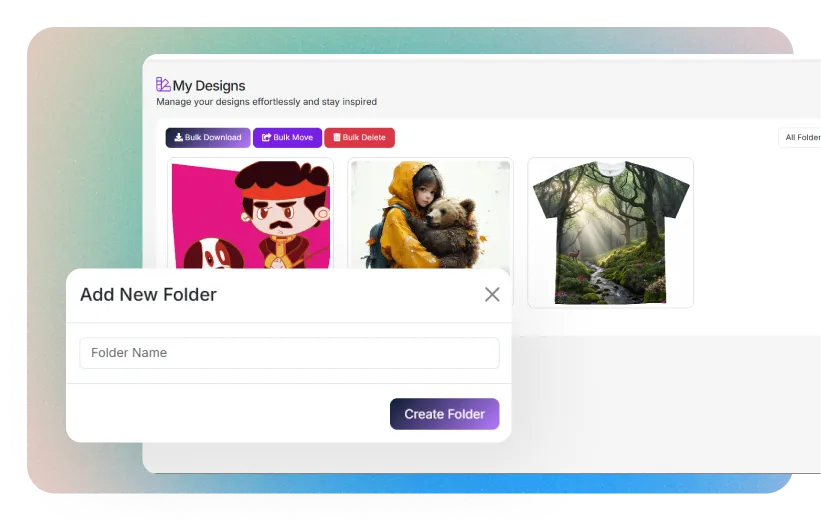This screenshot has height=521, width=821.
Task: Close the Add New Folder dialog
Action: point(492,294)
